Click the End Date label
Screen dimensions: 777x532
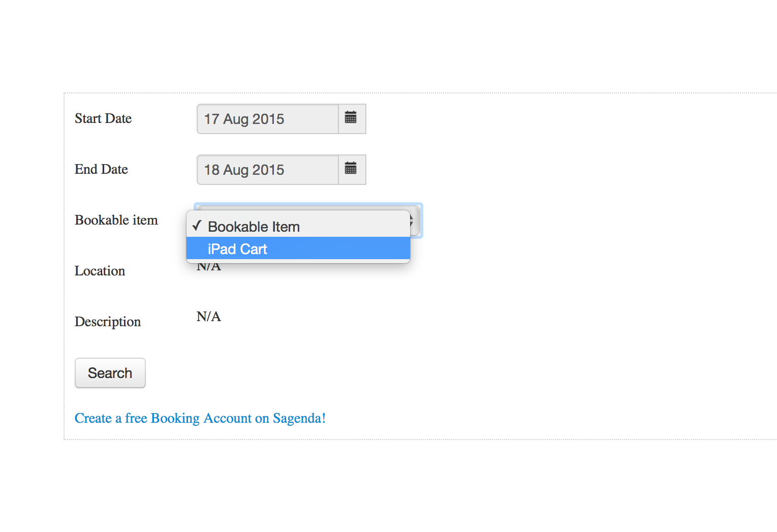coord(101,169)
